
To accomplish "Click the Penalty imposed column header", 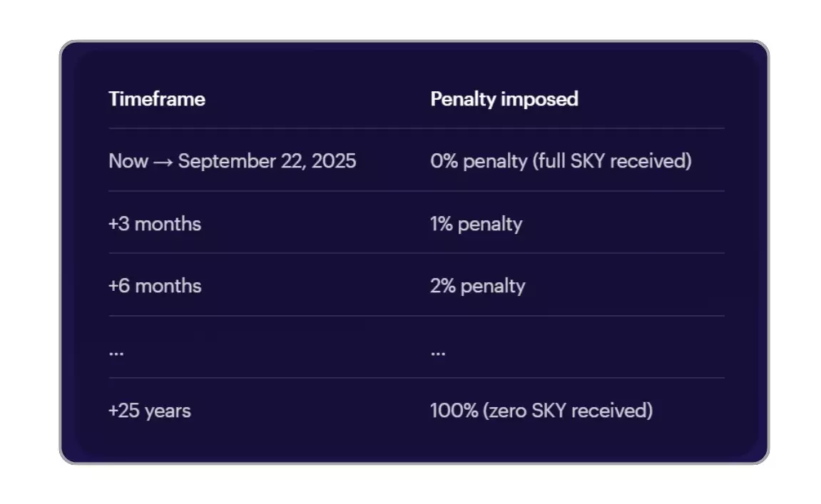I will click(x=504, y=99).
